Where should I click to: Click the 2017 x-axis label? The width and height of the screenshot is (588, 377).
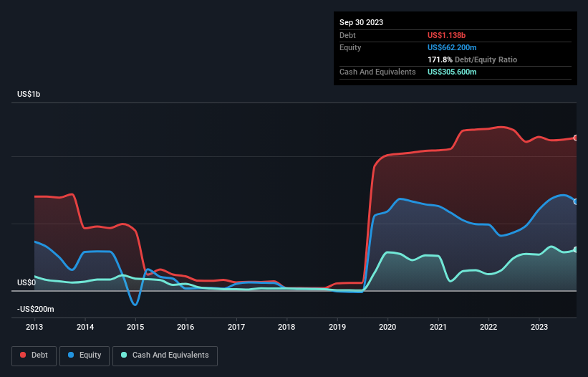[x=236, y=327]
